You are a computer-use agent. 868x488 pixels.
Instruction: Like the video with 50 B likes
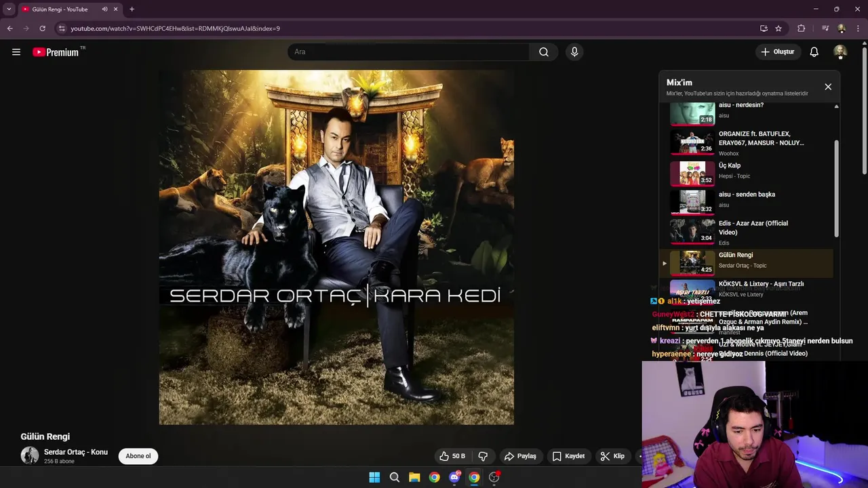pos(452,456)
